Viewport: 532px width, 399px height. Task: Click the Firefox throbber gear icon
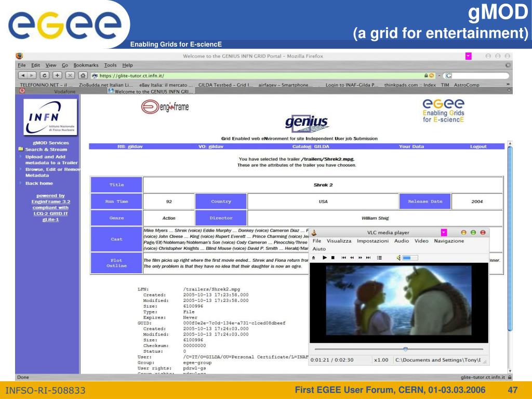pyautogui.click(x=508, y=65)
